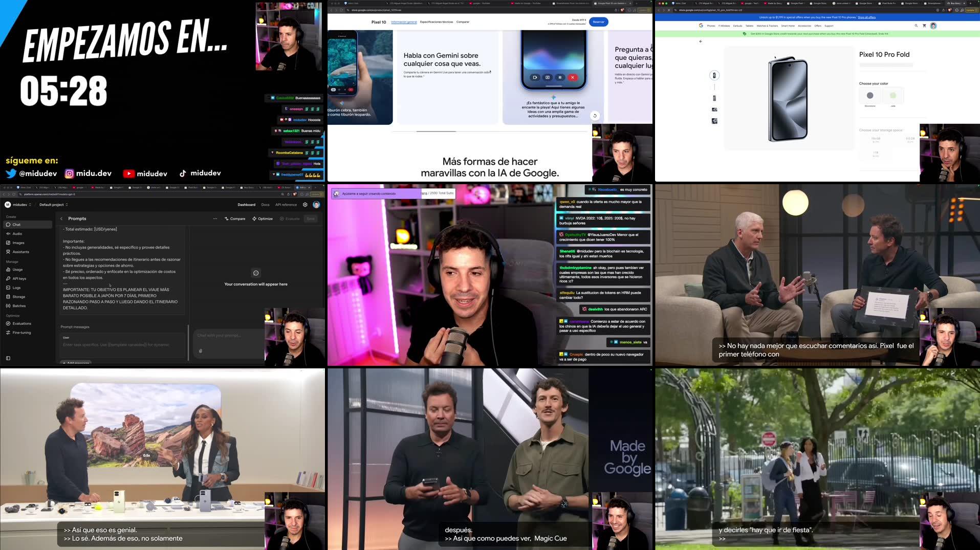
Task: Collapse the OpenAI platform sidebar panel
Action: (8, 358)
